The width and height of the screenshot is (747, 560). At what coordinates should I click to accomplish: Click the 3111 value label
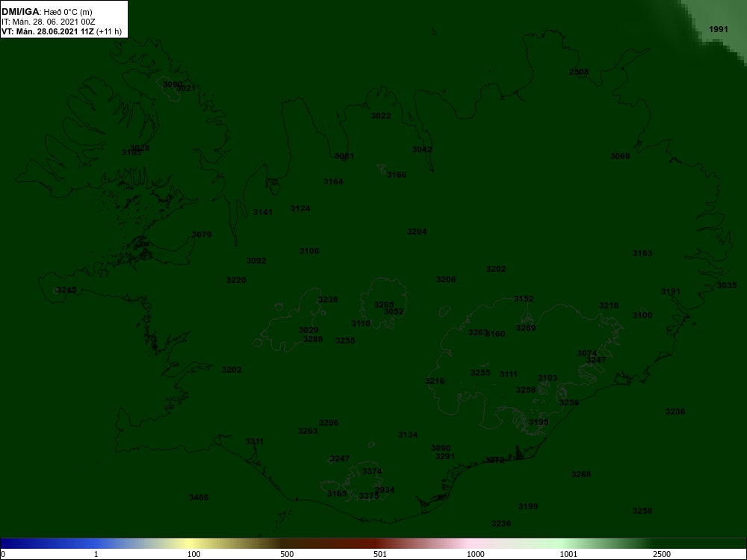click(x=508, y=374)
